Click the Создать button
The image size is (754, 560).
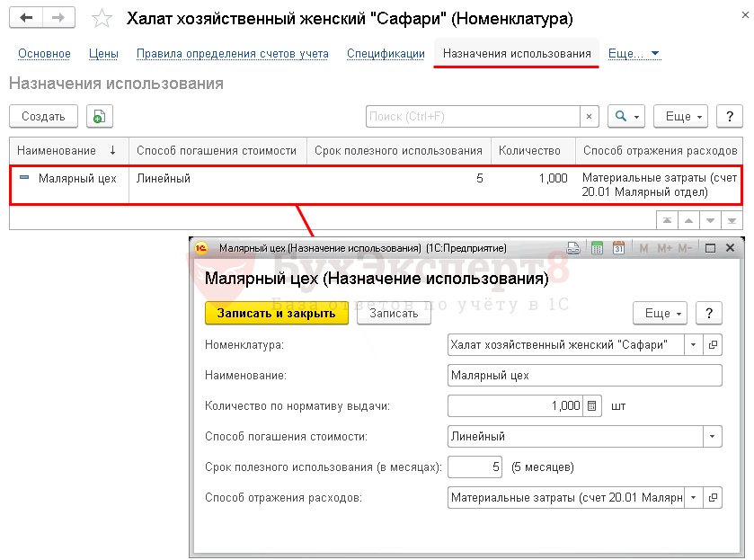tap(43, 116)
